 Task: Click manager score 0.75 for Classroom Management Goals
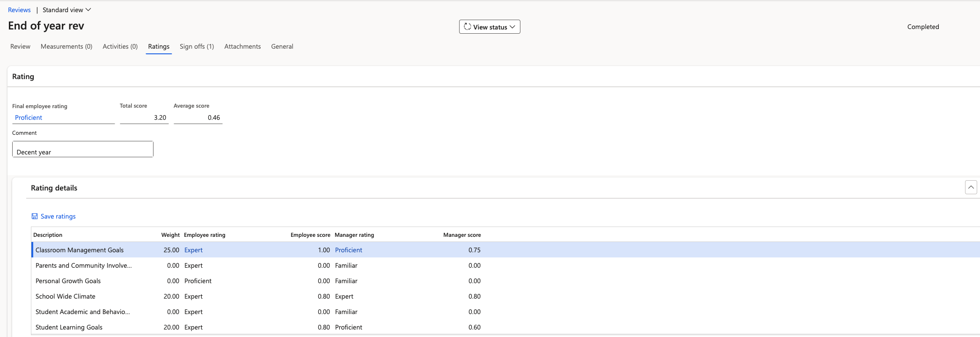[x=475, y=250]
